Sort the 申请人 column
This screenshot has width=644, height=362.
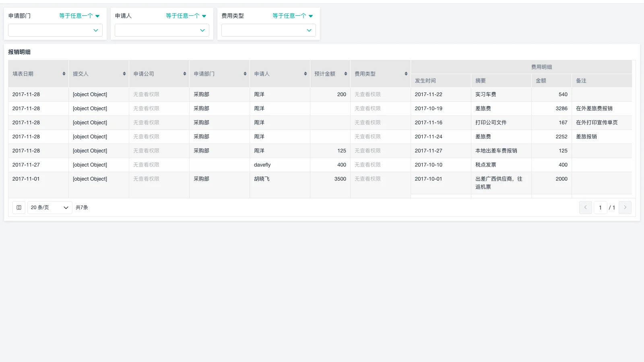pyautogui.click(x=305, y=74)
